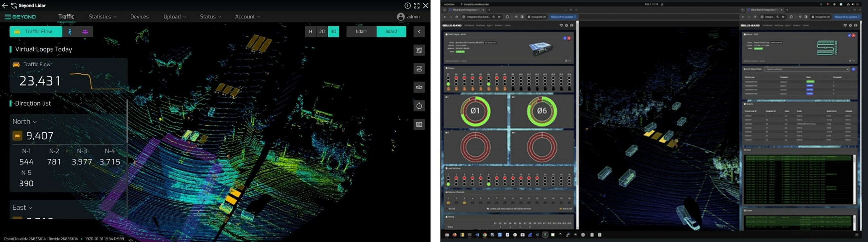Select the pedestrian icon beside Traffic Flow
Screen dimensions: 868x242
click(x=70, y=32)
